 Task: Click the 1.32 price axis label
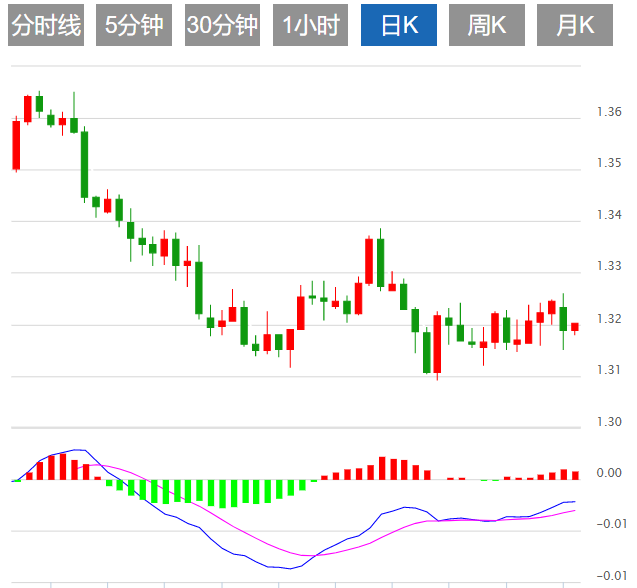coord(609,319)
